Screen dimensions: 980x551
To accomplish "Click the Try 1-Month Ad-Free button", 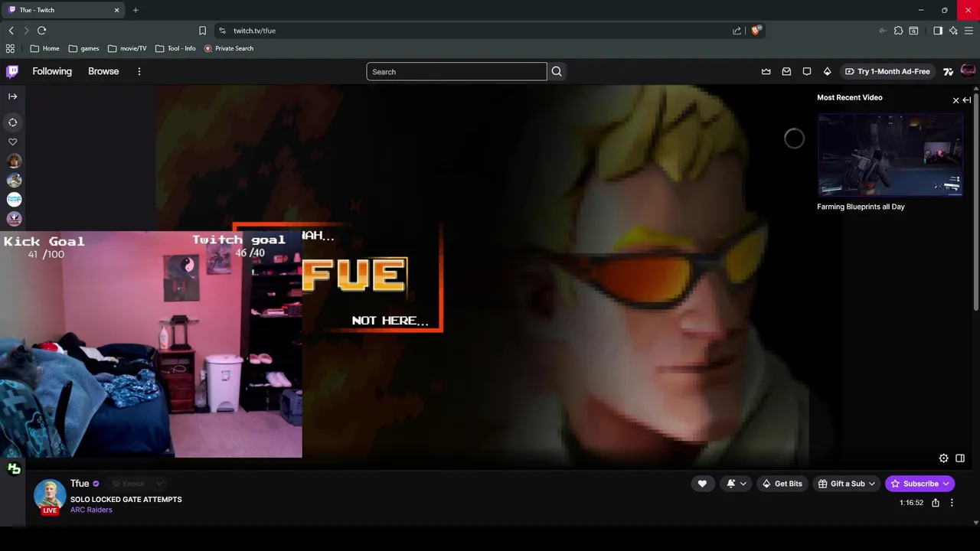I will coord(887,71).
